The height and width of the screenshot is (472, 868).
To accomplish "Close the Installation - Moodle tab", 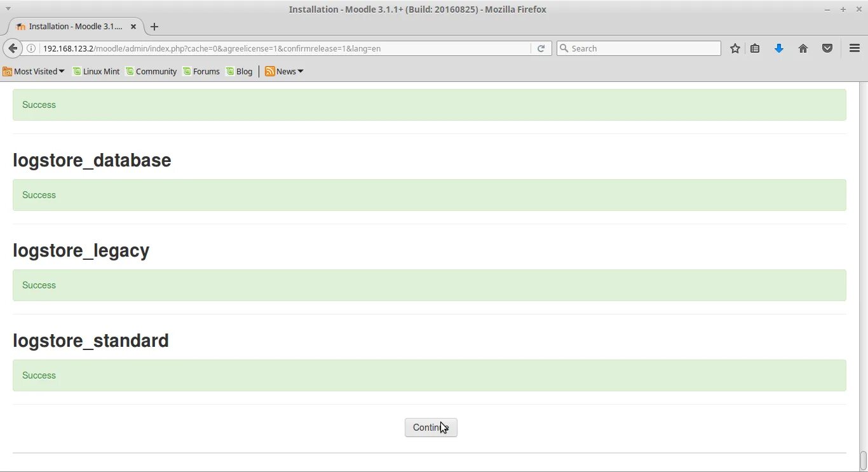I will pyautogui.click(x=133, y=27).
